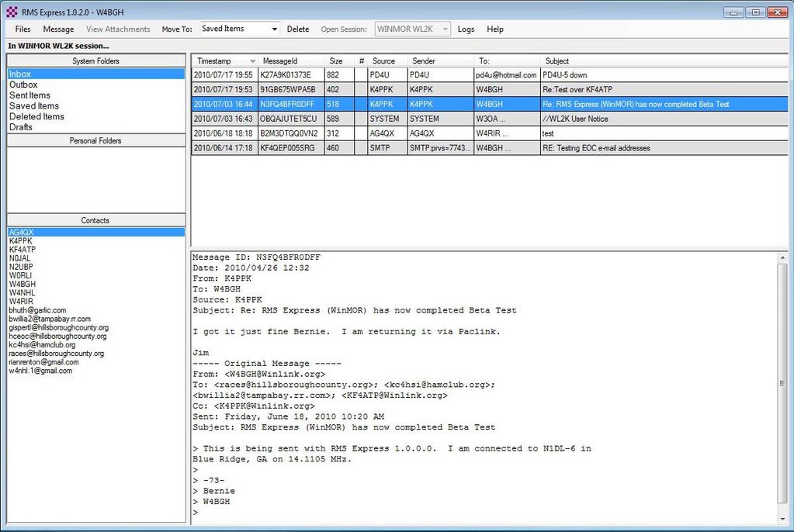Click message preview scrollbar up arrow

coord(783,257)
